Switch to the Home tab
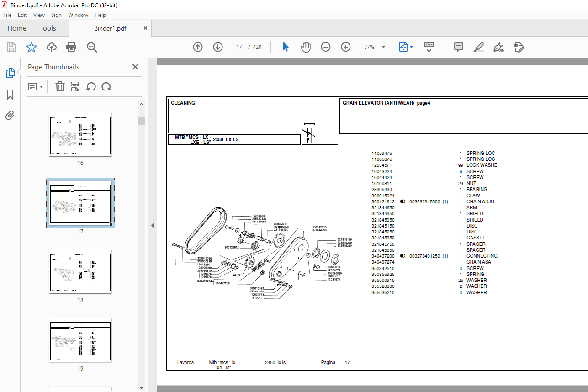Viewport: 588px width, 392px height. coord(17,28)
